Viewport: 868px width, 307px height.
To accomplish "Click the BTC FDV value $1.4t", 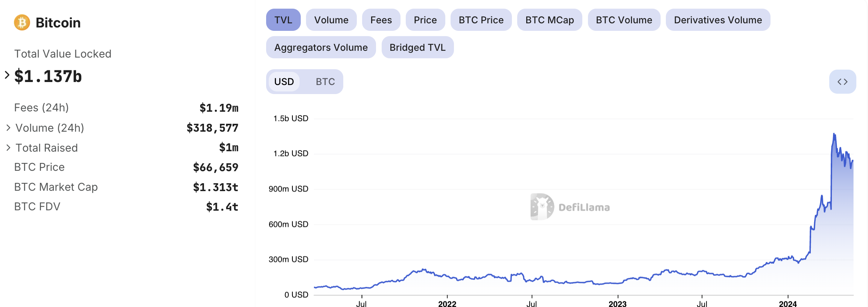I will pos(222,207).
